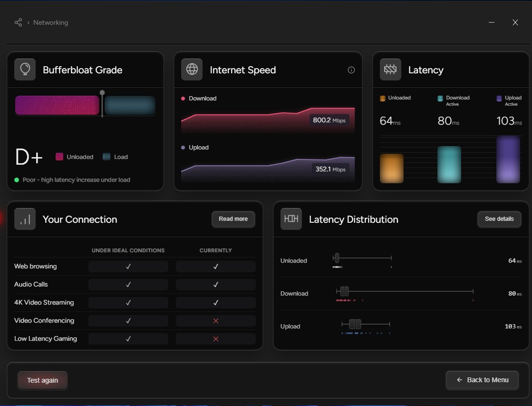The image size is (532, 406).
Task: Click the Internet Speed globe icon
Action: tap(192, 69)
